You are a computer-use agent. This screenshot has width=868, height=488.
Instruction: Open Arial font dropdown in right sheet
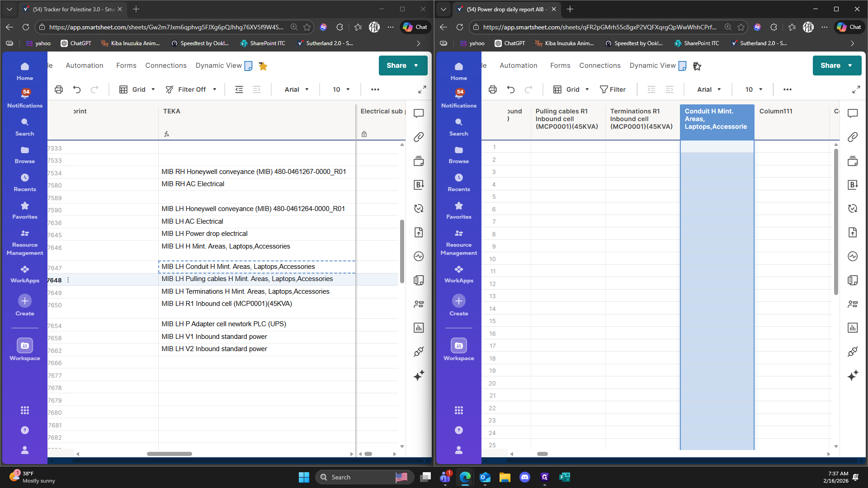click(709, 89)
